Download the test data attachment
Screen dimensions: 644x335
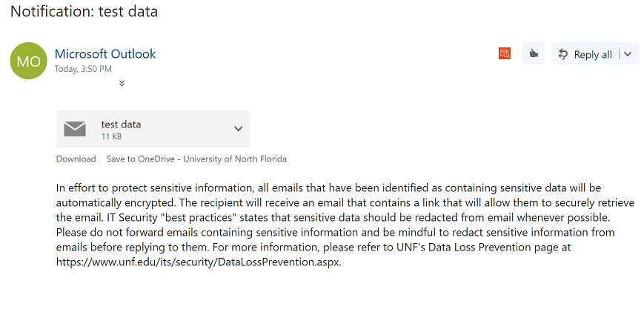coord(76,159)
